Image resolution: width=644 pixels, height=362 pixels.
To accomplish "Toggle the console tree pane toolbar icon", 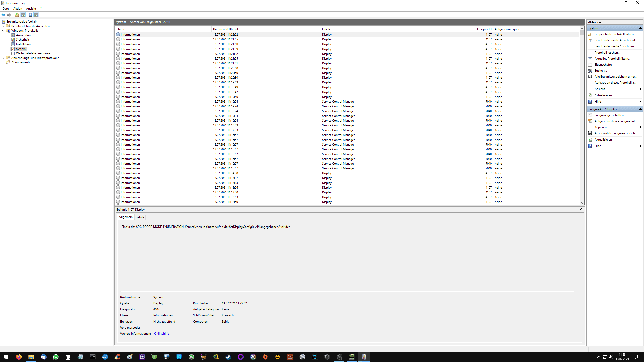I will (23, 15).
